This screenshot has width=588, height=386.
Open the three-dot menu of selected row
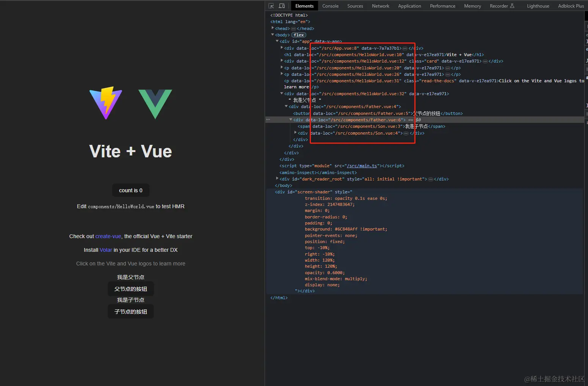pyautogui.click(x=268, y=119)
